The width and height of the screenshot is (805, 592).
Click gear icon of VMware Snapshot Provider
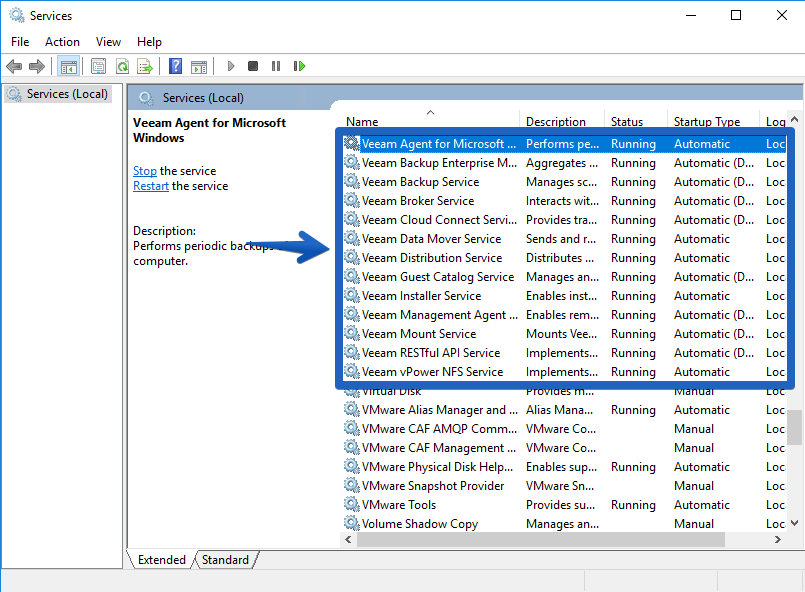(x=352, y=485)
